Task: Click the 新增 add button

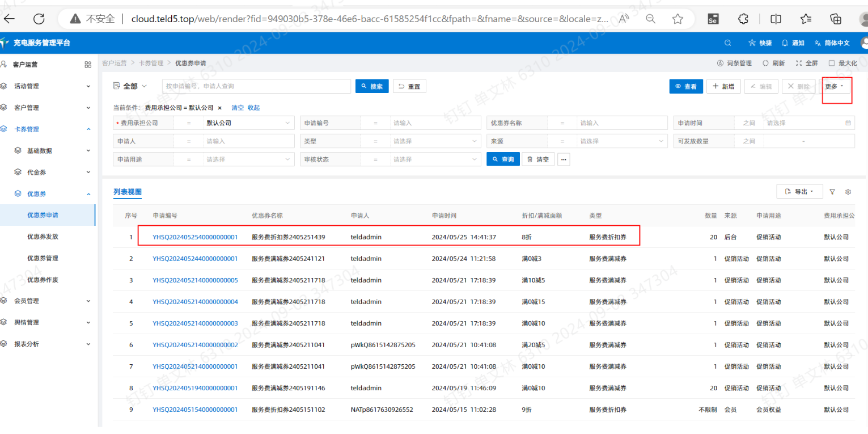Action: 723,86
